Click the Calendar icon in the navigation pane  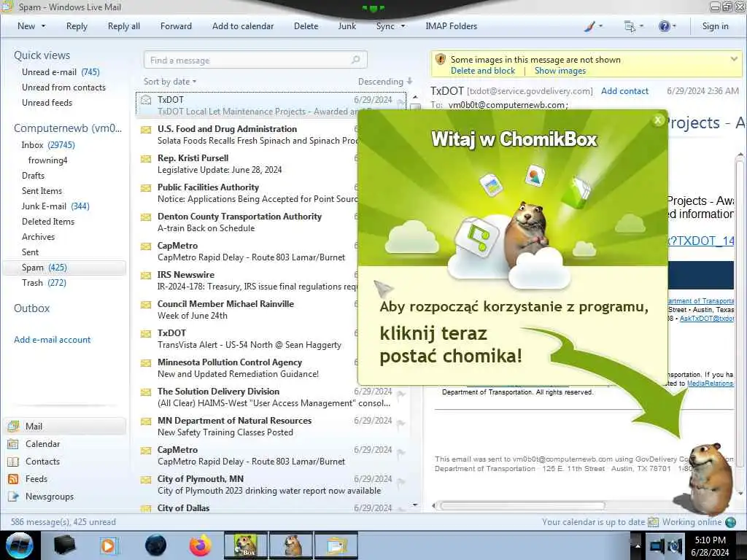(13, 444)
